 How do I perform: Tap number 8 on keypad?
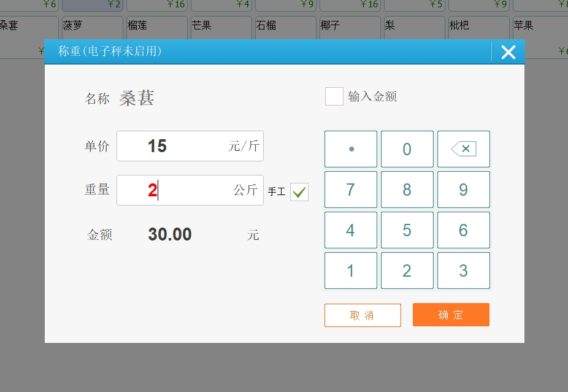pyautogui.click(x=407, y=190)
